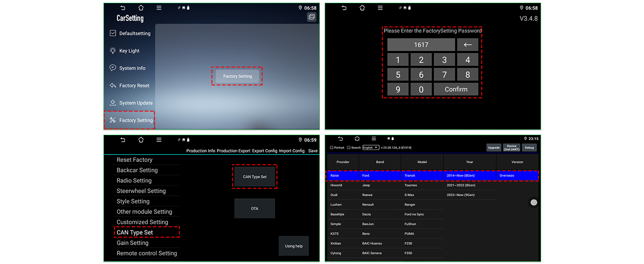Tap the round floating button beside the CAN table
Viewport: 644px width, 264px height.
tap(534, 202)
